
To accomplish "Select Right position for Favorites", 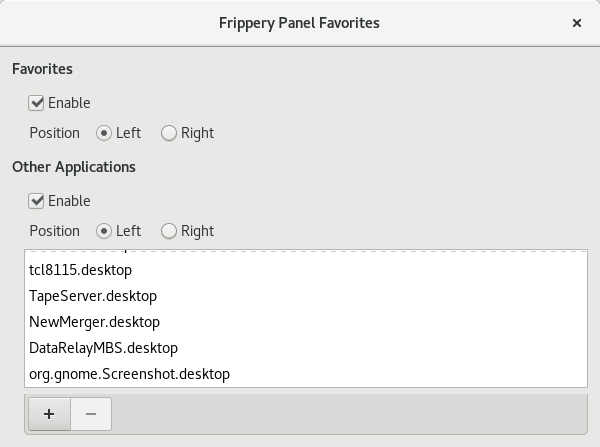I will (169, 133).
